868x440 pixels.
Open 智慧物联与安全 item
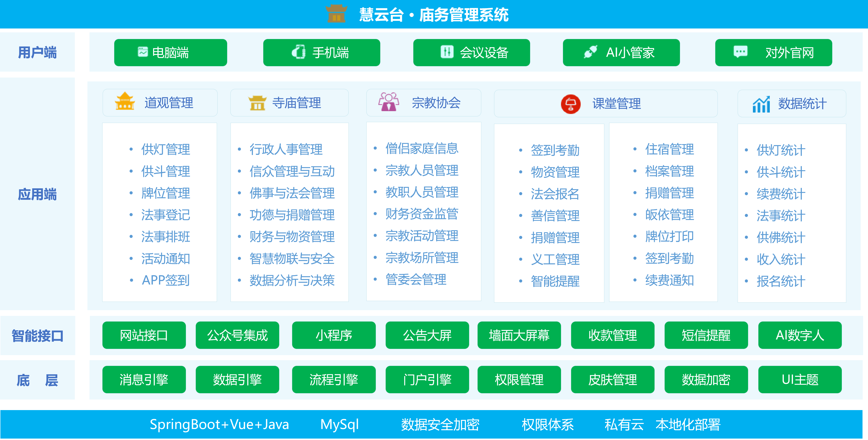point(292,259)
